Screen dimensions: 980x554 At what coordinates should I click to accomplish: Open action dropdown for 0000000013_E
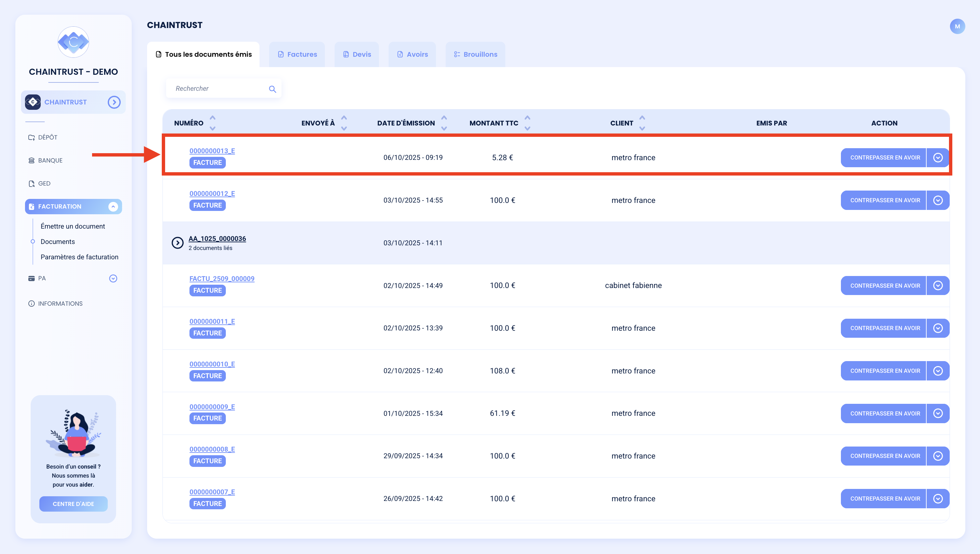(x=938, y=158)
